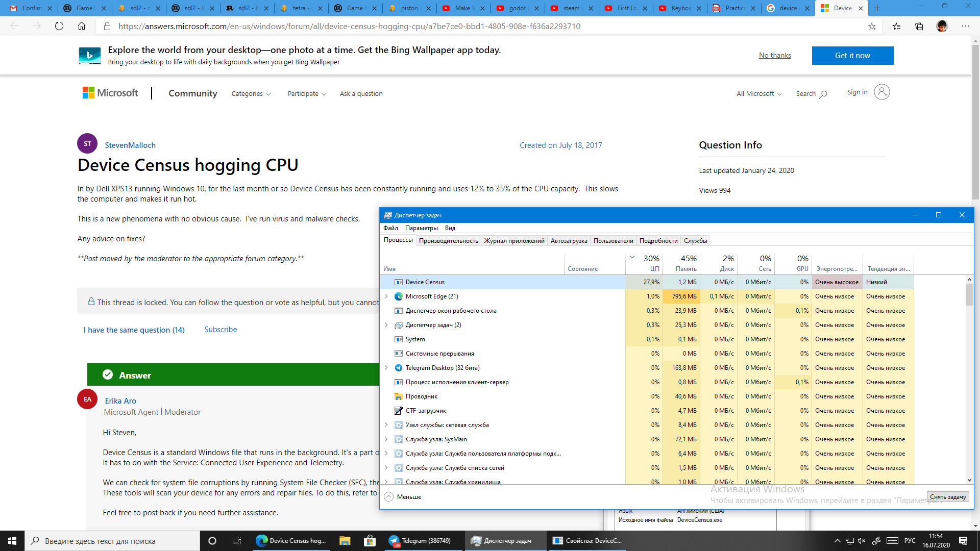Open the Файл menu in Task Manager
Screen dimensions: 980x551
[x=391, y=228]
